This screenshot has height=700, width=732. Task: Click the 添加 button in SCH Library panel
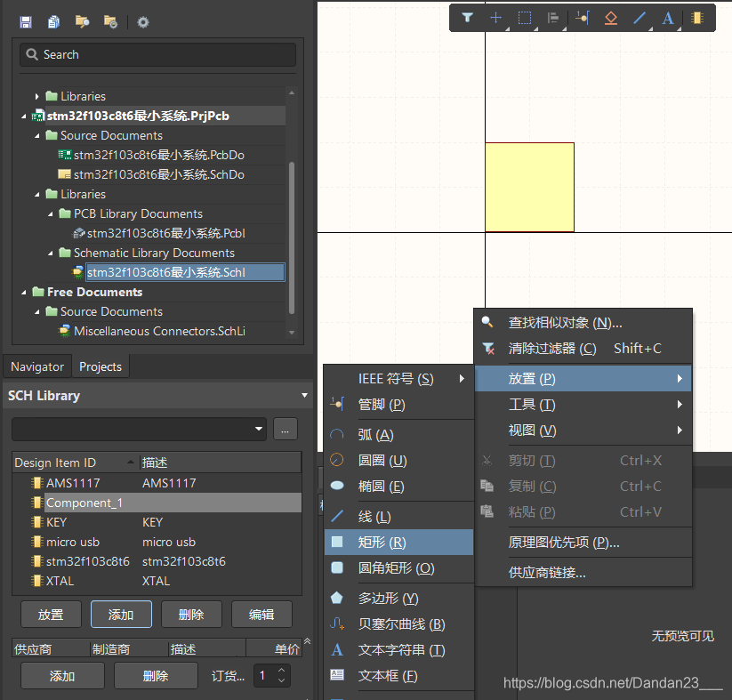coord(121,614)
